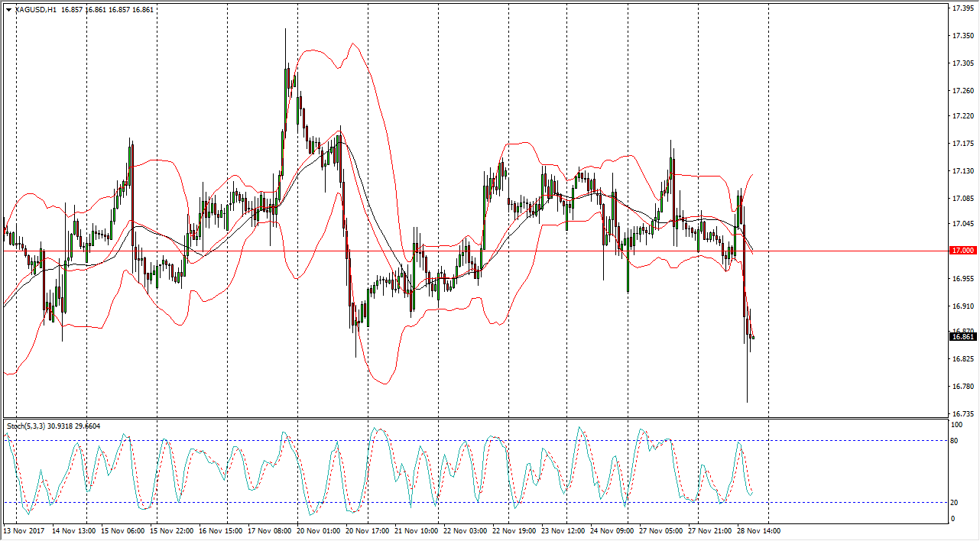Image resolution: width=980 pixels, height=541 pixels.
Task: Click the 17.130 price scale value
Action: click(962, 171)
